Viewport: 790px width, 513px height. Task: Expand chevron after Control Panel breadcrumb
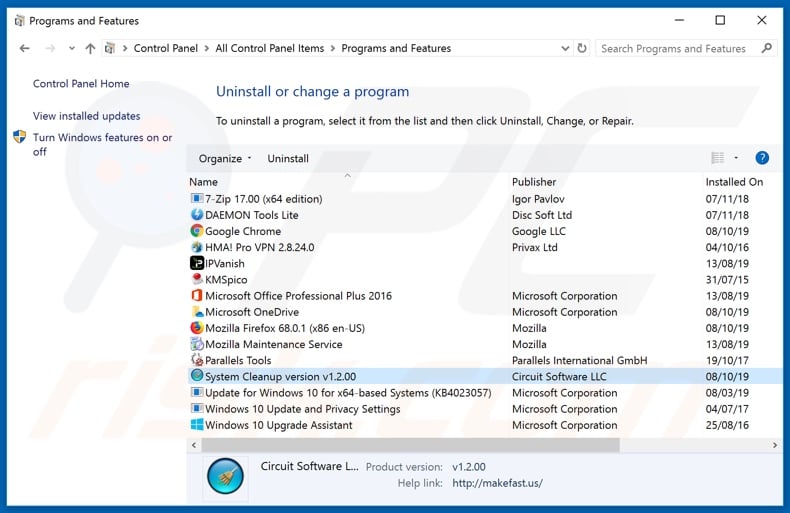(x=207, y=48)
